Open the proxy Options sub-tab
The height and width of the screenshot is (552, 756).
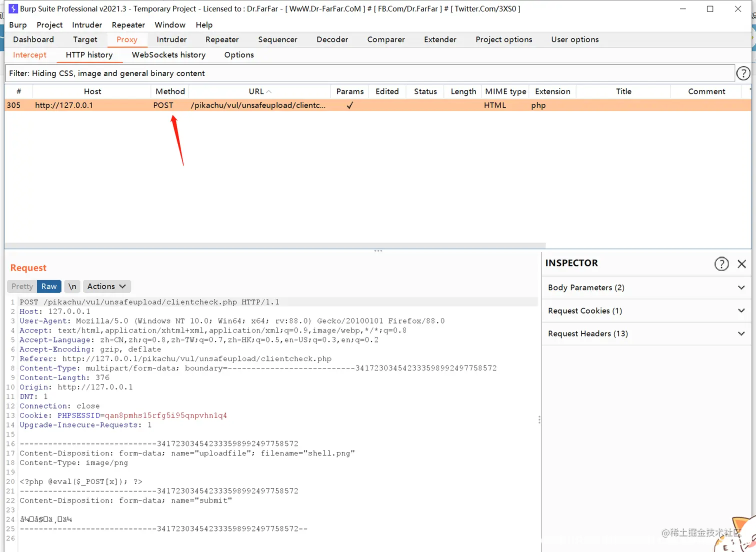tap(239, 55)
